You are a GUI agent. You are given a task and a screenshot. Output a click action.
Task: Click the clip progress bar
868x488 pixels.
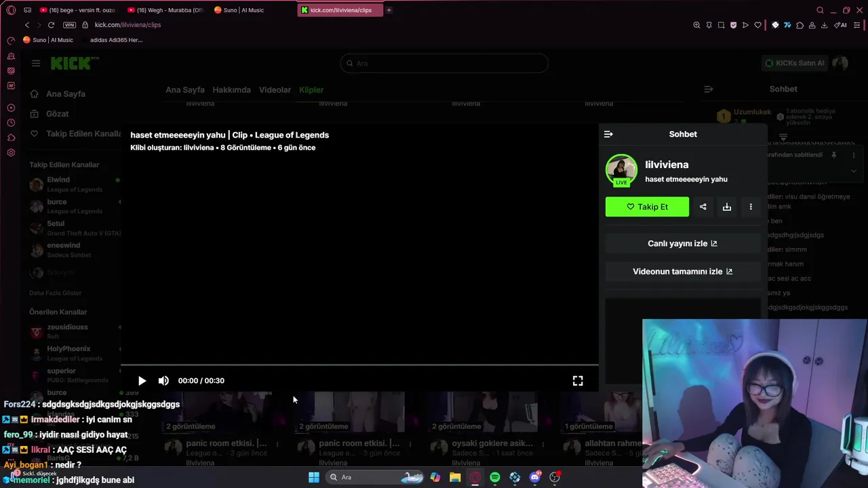tap(359, 365)
